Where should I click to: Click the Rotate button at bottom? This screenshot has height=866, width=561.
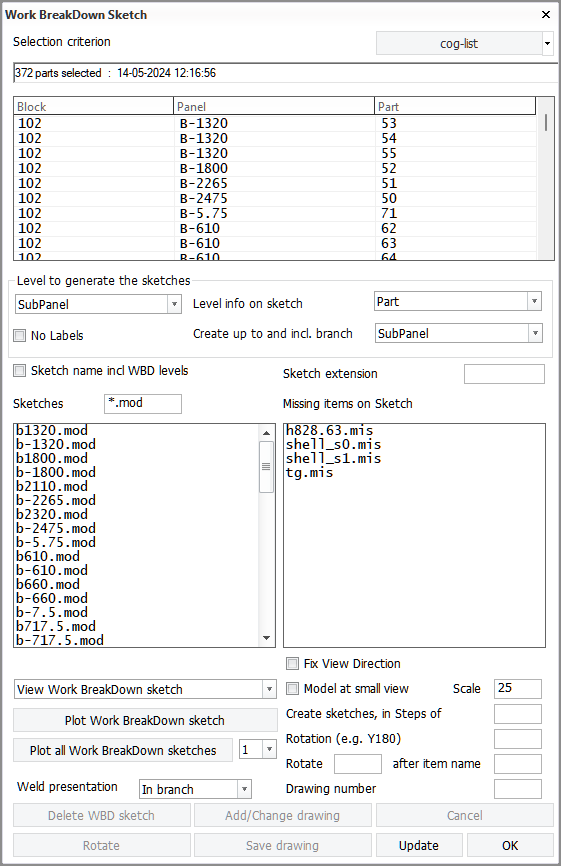102,846
